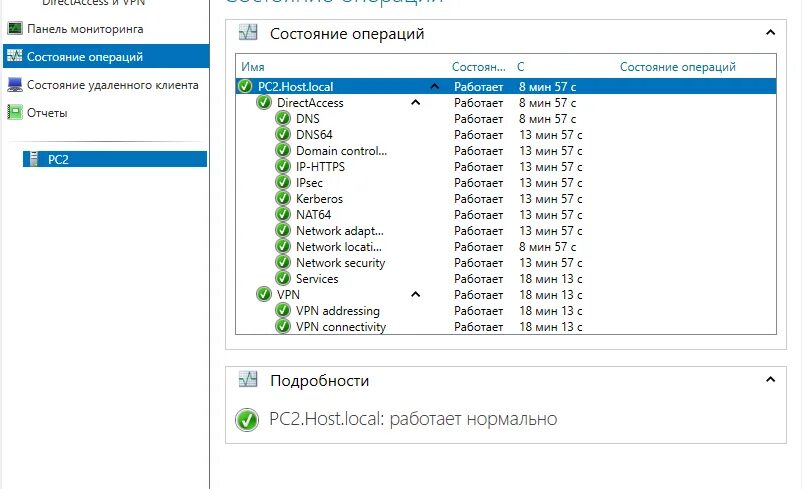Select IP-HTTPS row label
The height and width of the screenshot is (489, 802).
320,166
